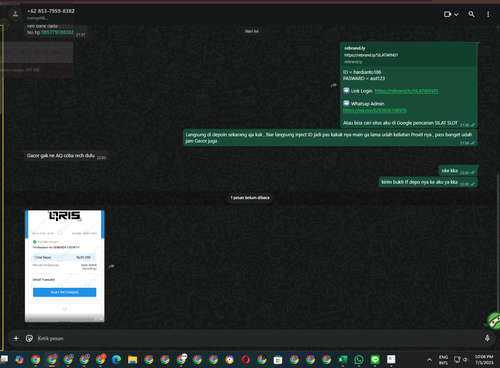The width and height of the screenshot is (500, 368).
Task: Open the three-dot chat menu
Action: pyautogui.click(x=488, y=14)
